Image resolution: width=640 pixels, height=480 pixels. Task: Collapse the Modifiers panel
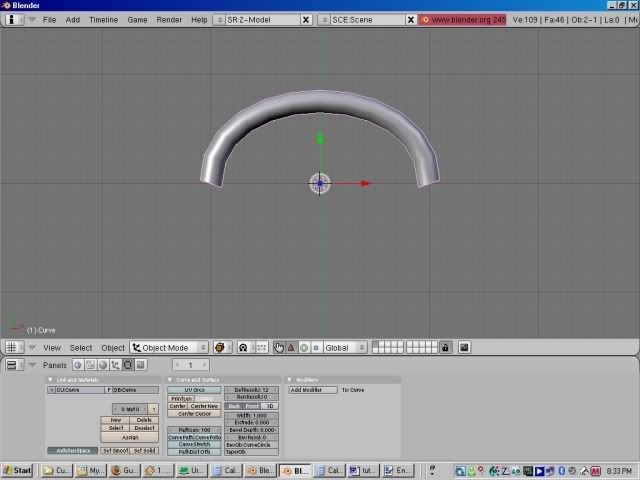click(290, 380)
